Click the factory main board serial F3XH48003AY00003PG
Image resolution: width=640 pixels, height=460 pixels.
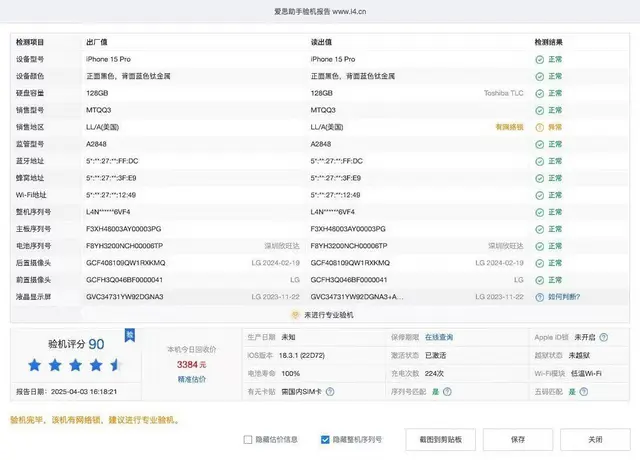(124, 229)
